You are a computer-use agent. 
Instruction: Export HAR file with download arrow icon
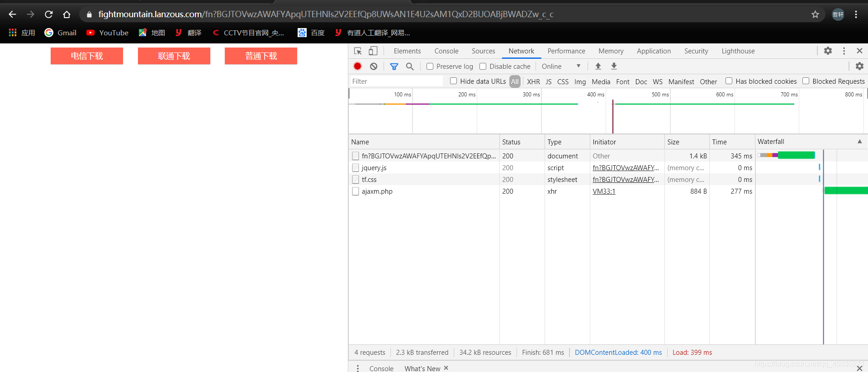coord(614,66)
